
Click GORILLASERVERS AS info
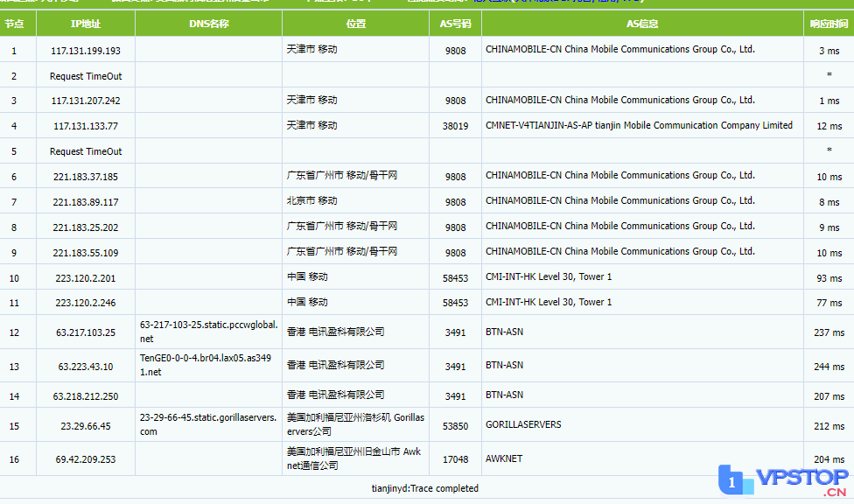(523, 424)
